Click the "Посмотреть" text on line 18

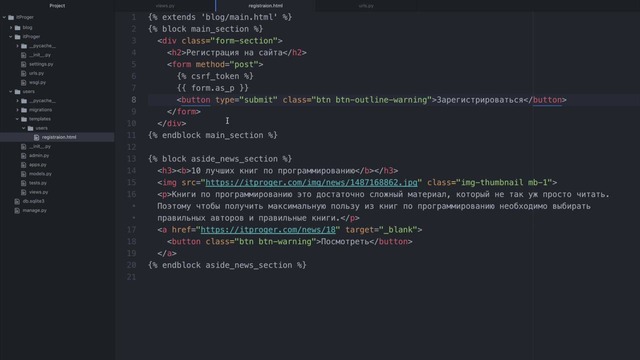pos(345,242)
